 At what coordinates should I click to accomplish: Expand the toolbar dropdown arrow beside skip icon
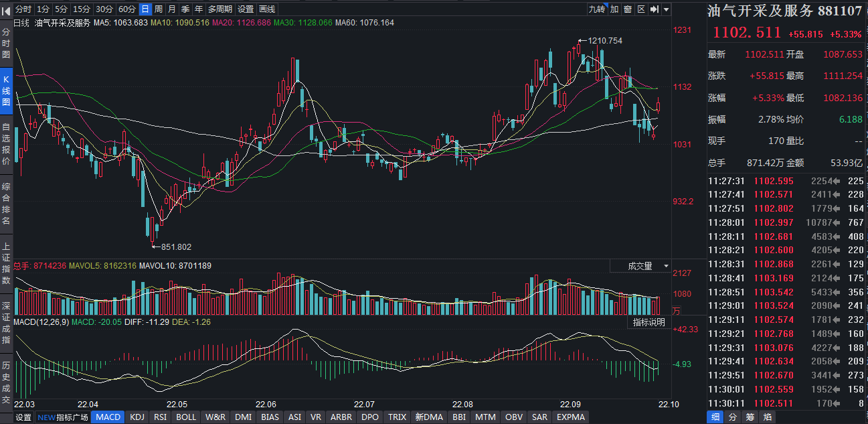[667, 9]
